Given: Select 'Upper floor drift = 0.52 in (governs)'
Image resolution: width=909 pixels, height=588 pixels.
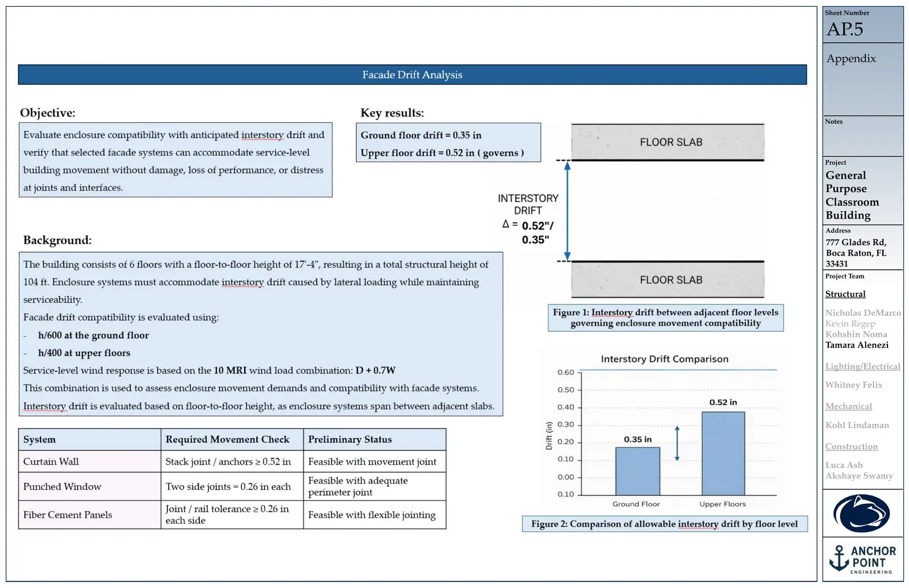Looking at the screenshot, I should click(442, 153).
